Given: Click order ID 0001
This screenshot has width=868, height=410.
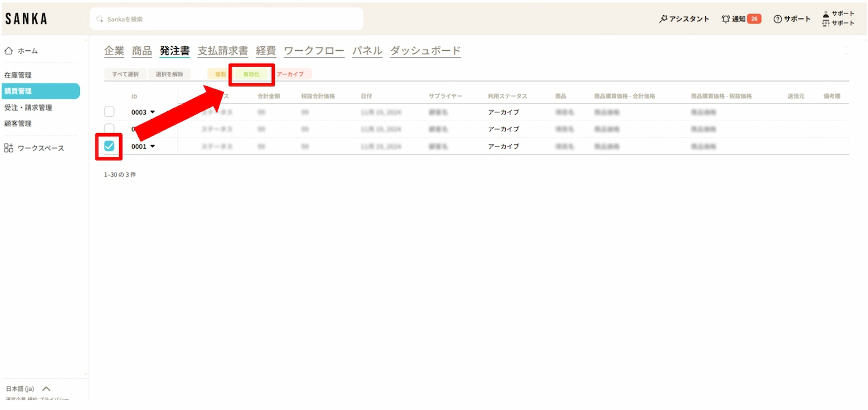Looking at the screenshot, I should coord(139,147).
